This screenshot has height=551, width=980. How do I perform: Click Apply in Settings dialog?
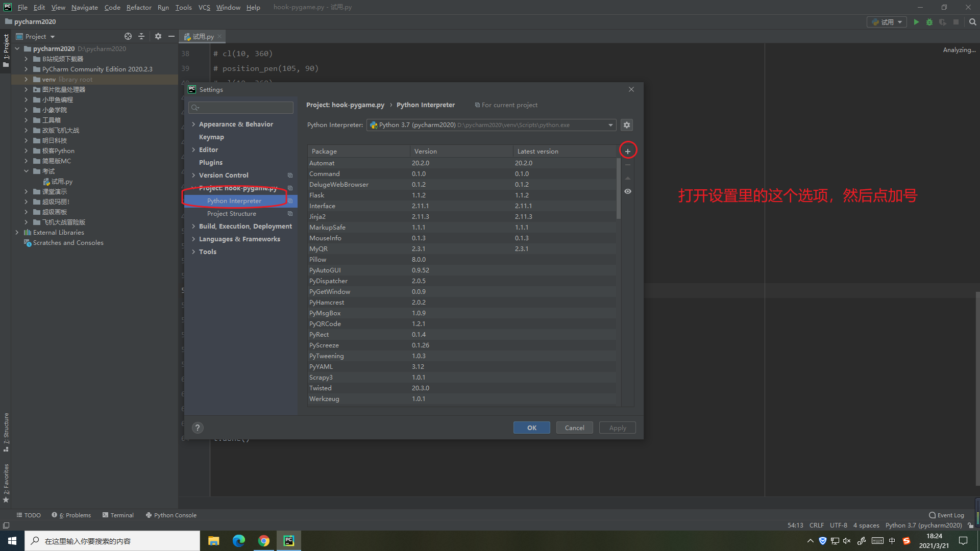pos(617,428)
